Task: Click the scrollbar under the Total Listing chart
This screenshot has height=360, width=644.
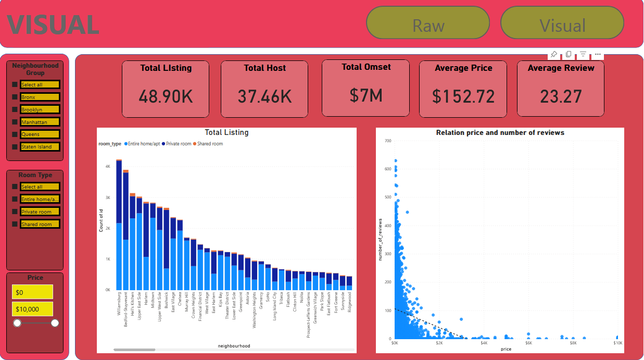Action: 134,349
